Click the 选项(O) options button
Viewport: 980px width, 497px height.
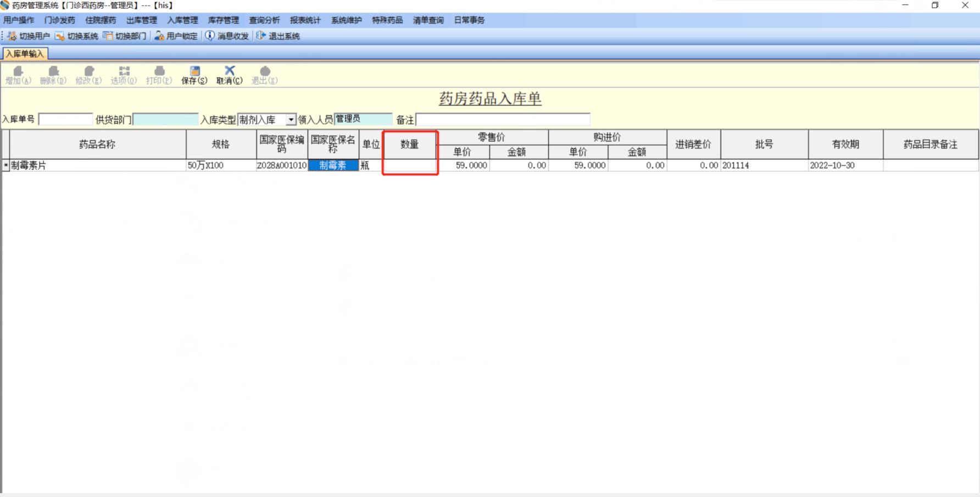pyautogui.click(x=124, y=75)
